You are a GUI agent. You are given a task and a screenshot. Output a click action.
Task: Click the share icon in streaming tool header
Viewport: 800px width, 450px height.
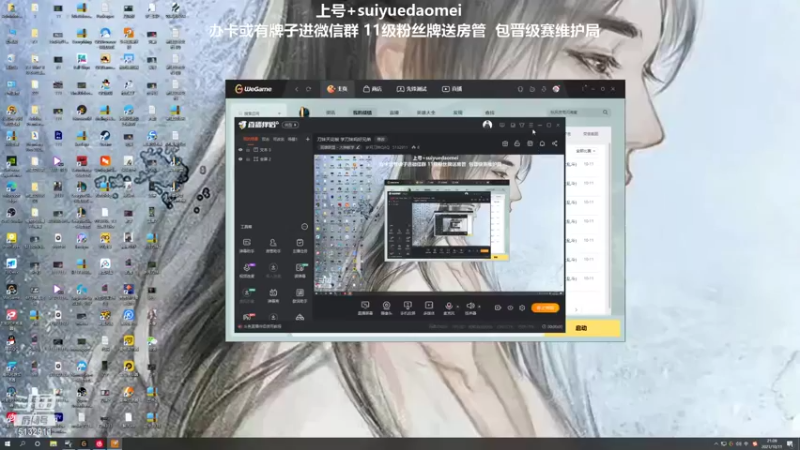tap(555, 144)
